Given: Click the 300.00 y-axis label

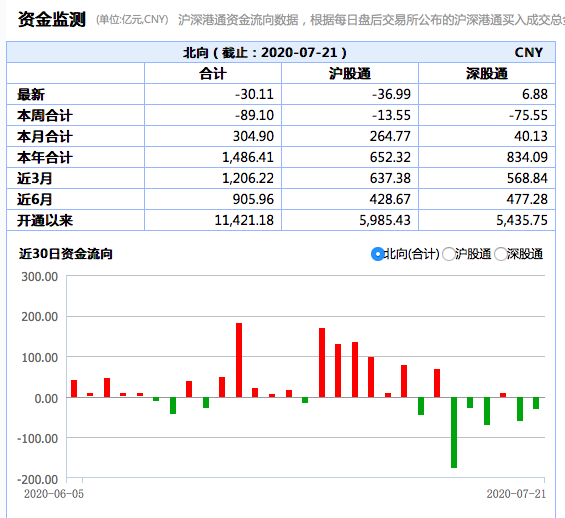Looking at the screenshot, I should tap(40, 277).
